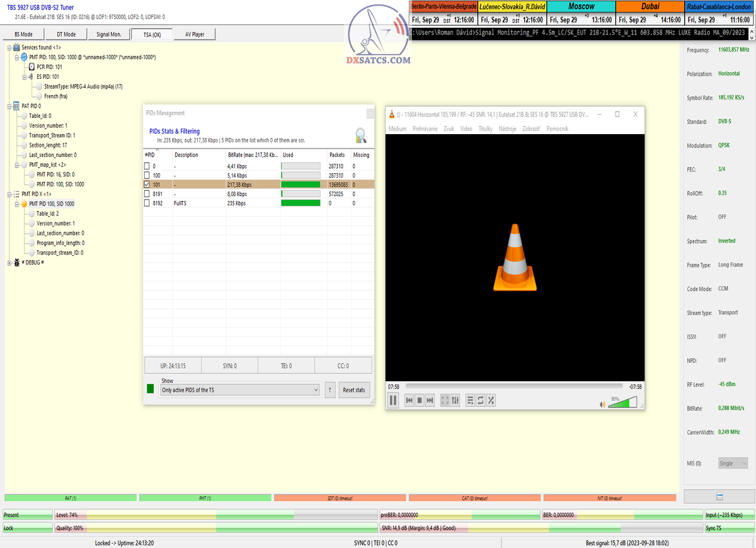Enable the PID 0 checkbox
This screenshot has height=548, width=756.
pyautogui.click(x=147, y=166)
